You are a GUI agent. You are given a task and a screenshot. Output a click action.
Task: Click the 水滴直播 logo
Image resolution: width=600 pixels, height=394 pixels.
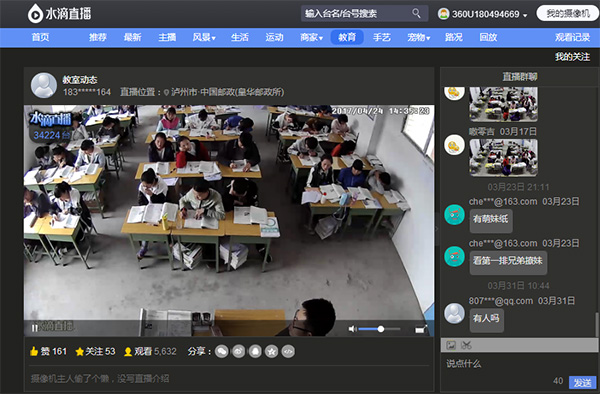click(59, 14)
